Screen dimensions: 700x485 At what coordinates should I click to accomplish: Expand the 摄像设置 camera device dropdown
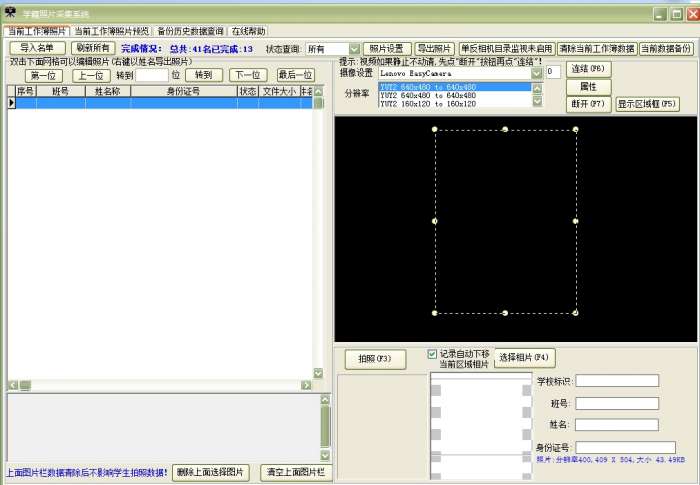[x=537, y=73]
